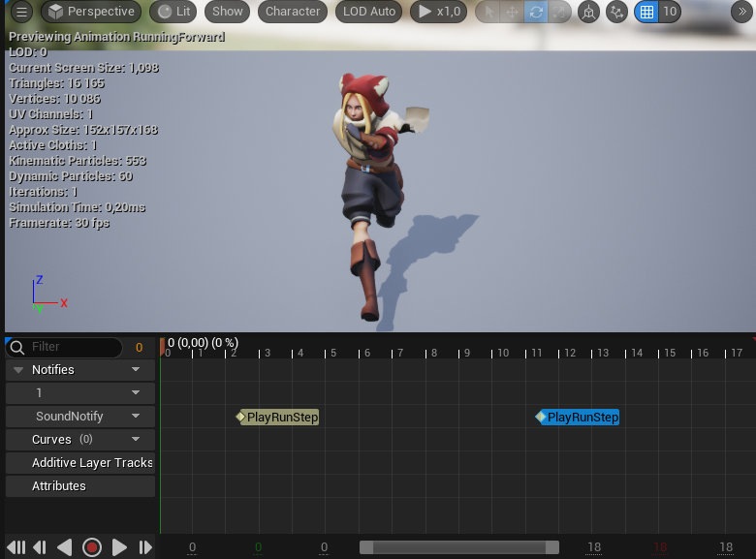Screen dimensions: 756x559
Task: Open the x1,0 playback speed menu
Action: tap(439, 12)
